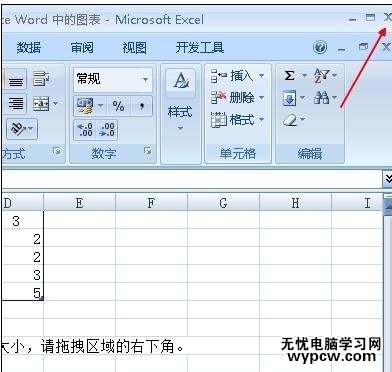
Task: Click the wrap text icon
Action: click(x=41, y=79)
